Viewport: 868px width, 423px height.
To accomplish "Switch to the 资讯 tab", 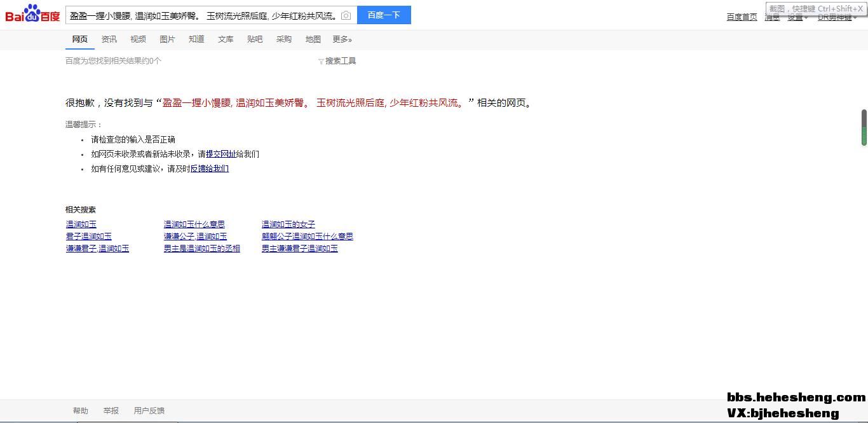I will point(109,39).
